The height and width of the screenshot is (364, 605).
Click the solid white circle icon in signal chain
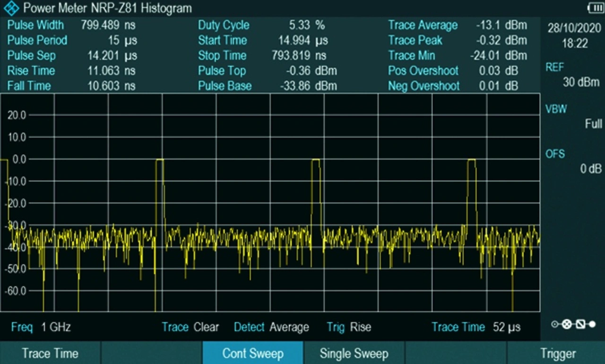(592, 324)
